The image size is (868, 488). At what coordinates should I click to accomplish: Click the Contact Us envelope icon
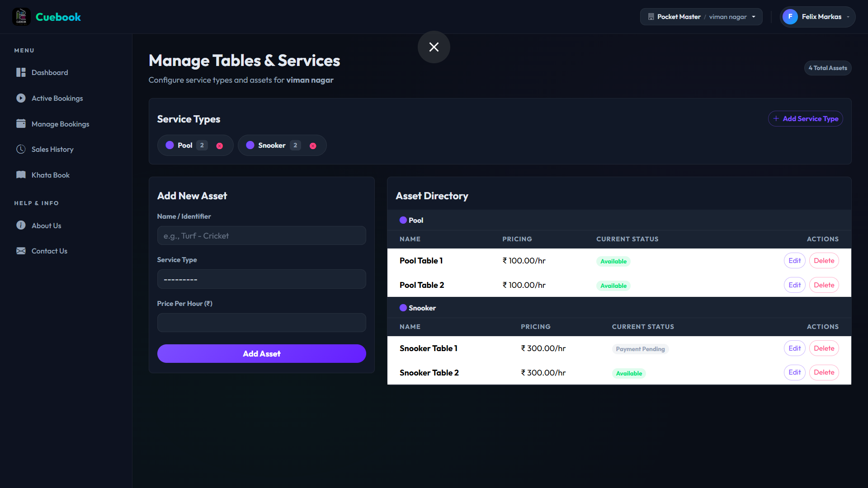21,251
